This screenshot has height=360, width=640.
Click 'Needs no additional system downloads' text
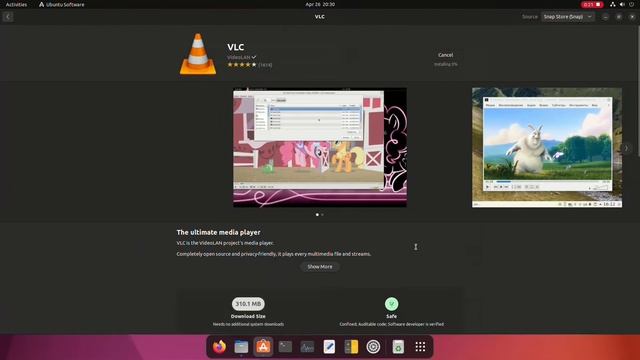tap(248, 324)
